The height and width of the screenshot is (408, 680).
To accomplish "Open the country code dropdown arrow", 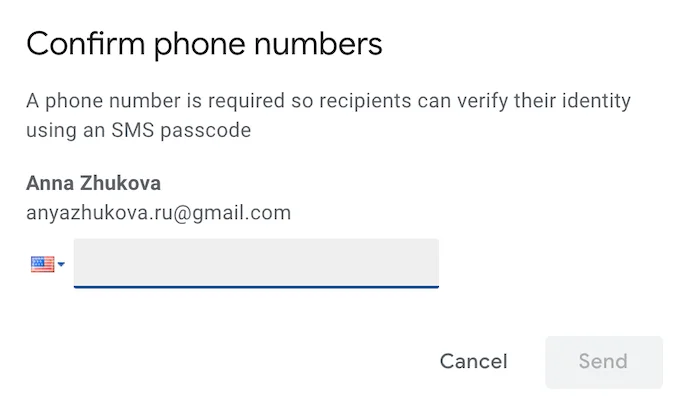I will (x=61, y=265).
